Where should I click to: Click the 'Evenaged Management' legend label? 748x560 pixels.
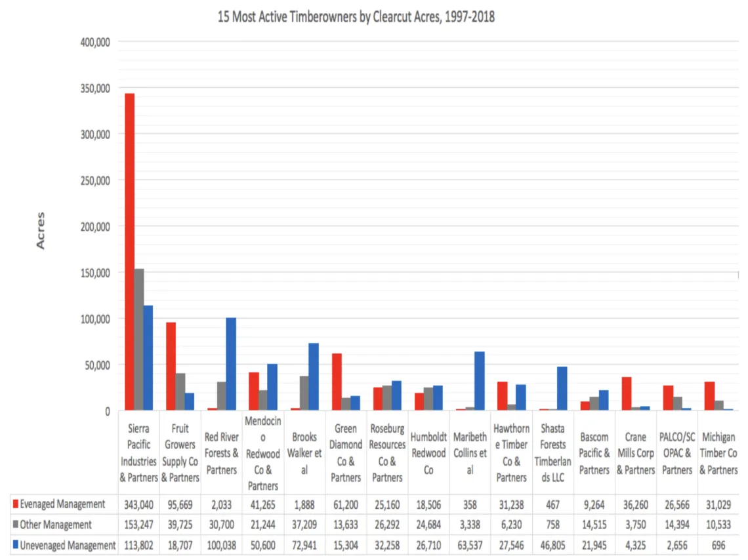tap(62, 504)
